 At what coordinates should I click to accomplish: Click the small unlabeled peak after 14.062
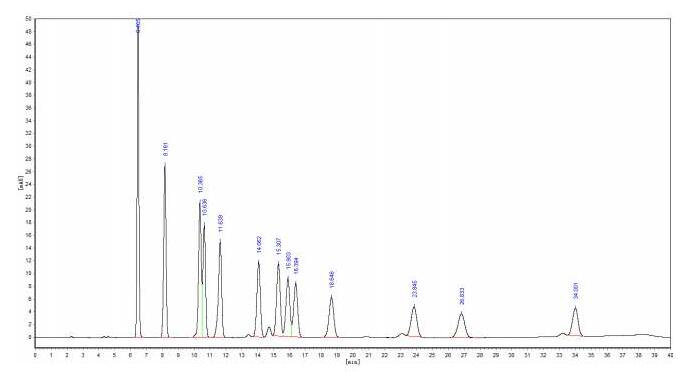(x=269, y=331)
